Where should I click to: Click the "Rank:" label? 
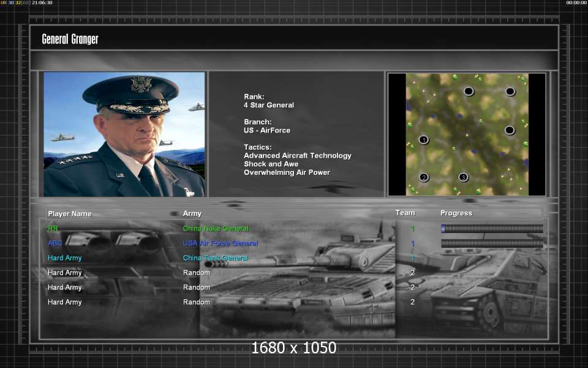coord(254,96)
